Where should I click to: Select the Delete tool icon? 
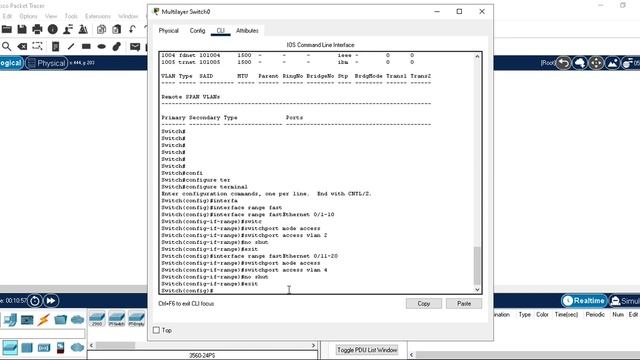click(22, 47)
